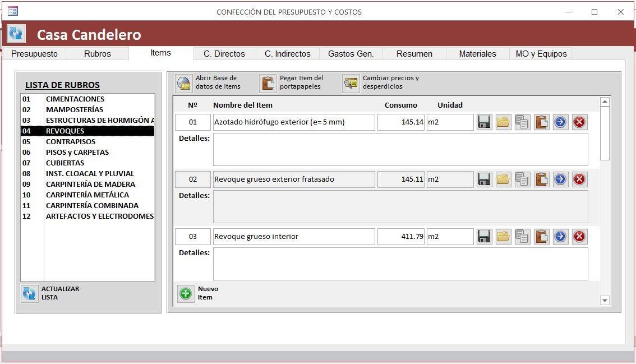Save item 01 Azotado hidrófugo with floppy icon

(x=484, y=122)
